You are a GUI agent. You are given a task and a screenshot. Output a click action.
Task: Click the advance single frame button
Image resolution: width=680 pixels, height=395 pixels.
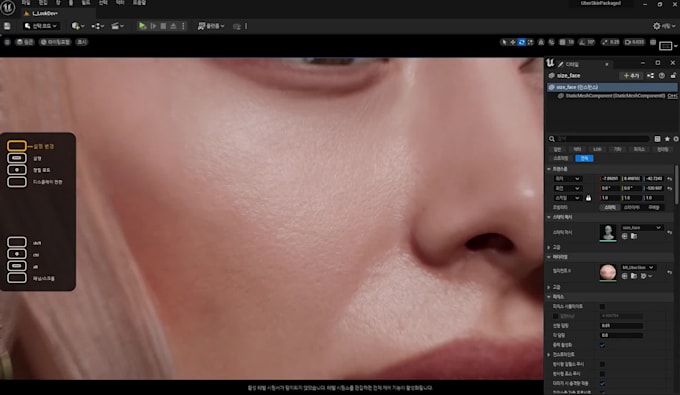[x=153, y=26]
